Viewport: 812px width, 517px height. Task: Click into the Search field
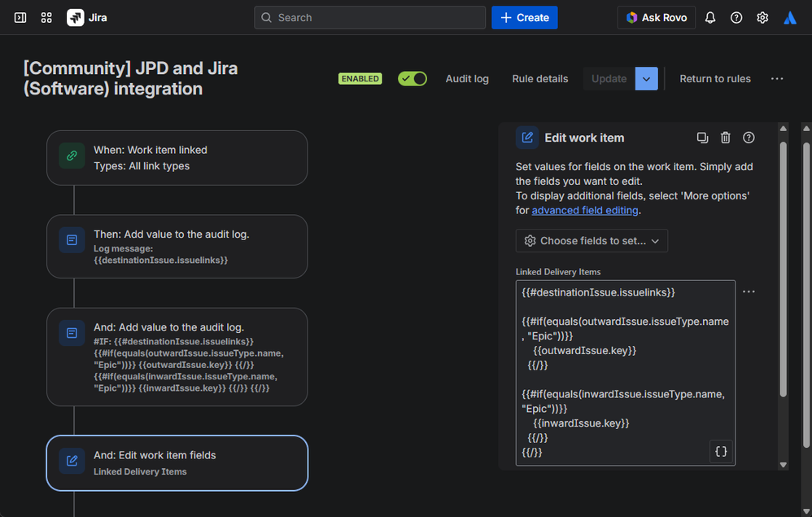[369, 18]
